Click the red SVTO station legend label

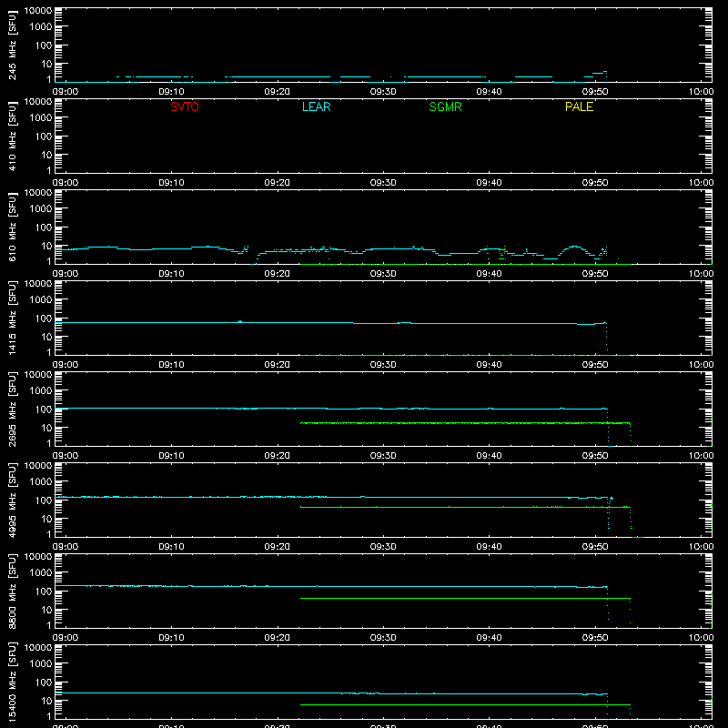pos(185,106)
